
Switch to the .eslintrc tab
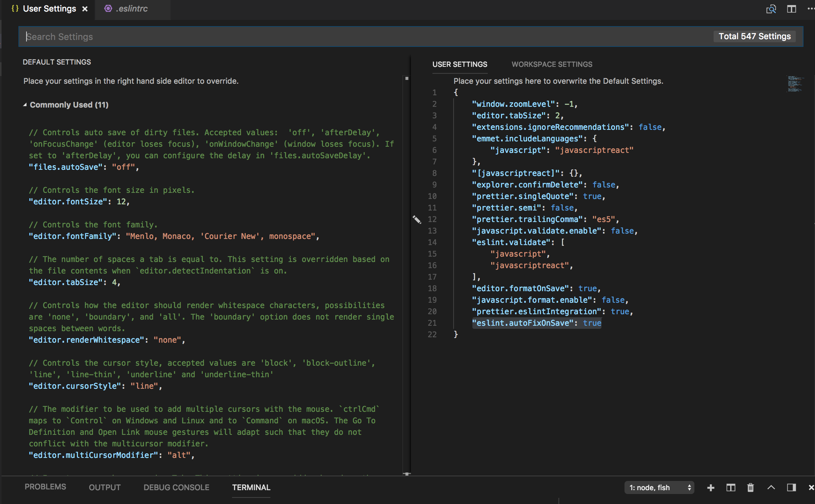(x=132, y=9)
